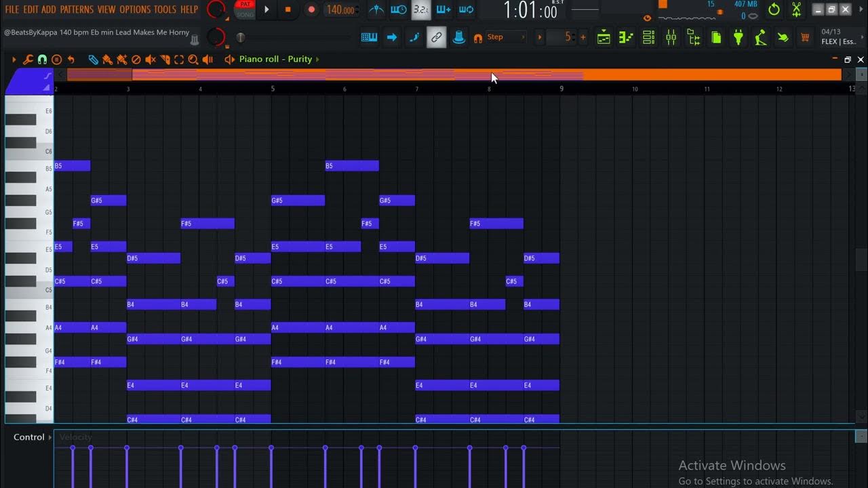
Task: Open the EDIT menu
Action: pos(31,9)
